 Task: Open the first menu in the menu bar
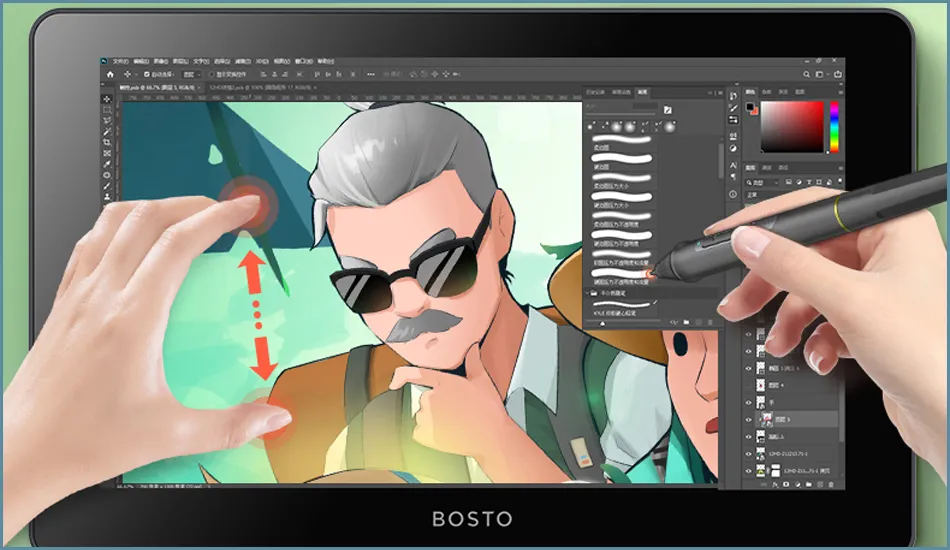(120, 61)
